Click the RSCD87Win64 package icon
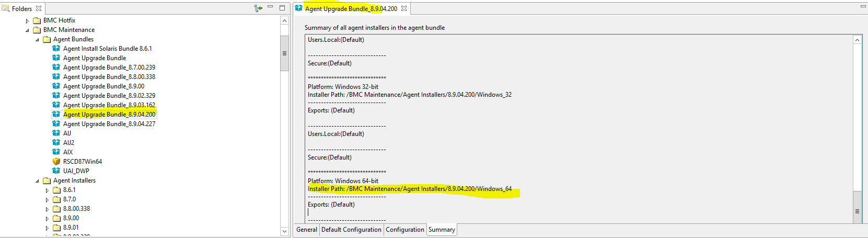The image size is (868, 238). [x=56, y=162]
